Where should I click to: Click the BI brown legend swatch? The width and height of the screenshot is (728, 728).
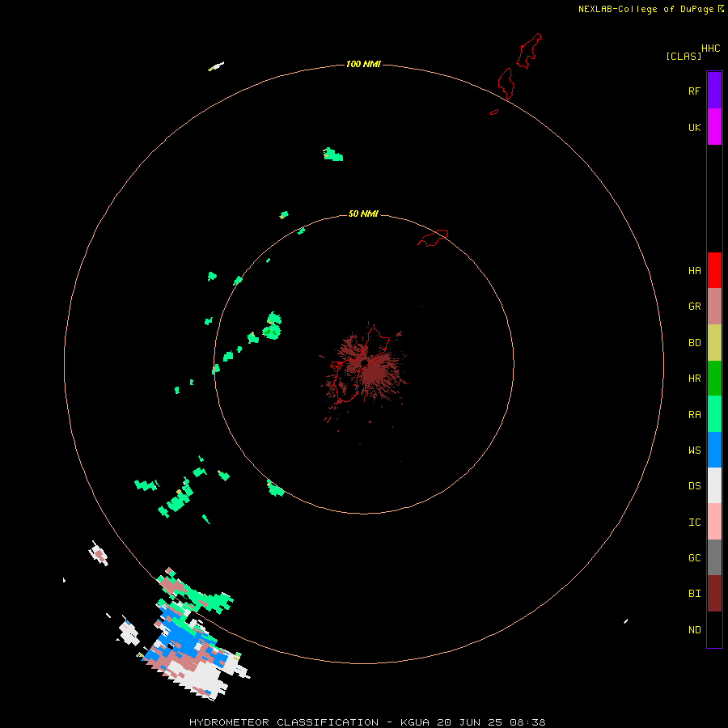pos(714,593)
